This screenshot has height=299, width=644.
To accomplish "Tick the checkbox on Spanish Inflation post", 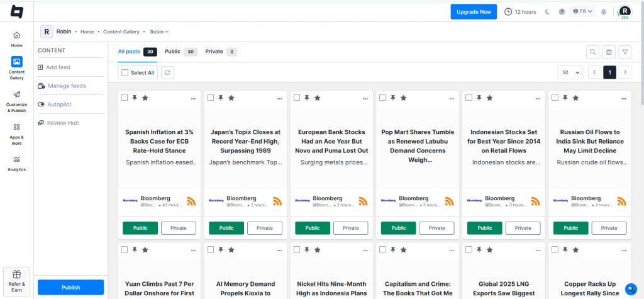I will [125, 98].
